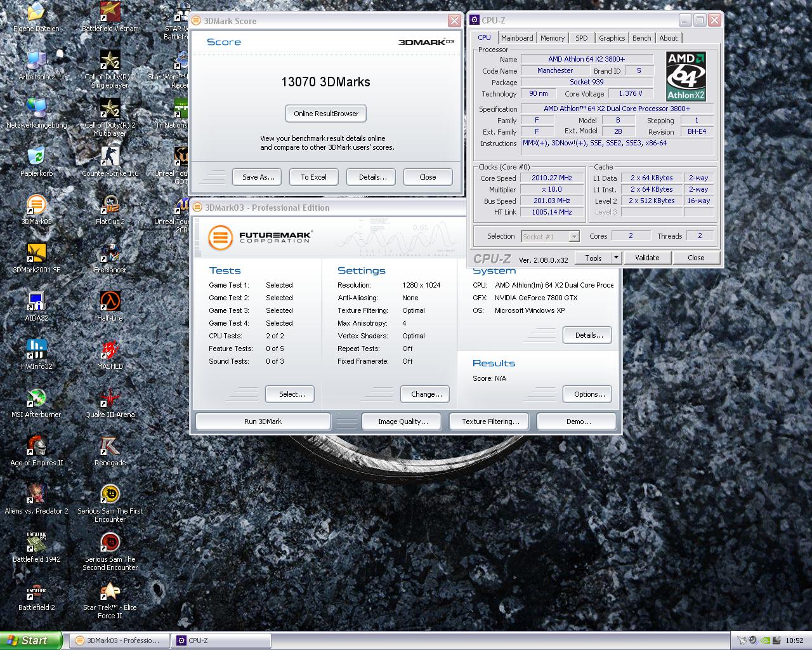Click Run 3DMark button

pos(263,421)
